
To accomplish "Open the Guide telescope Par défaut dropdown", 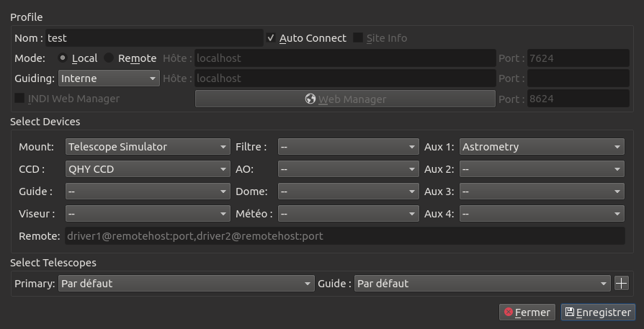I will 482,284.
